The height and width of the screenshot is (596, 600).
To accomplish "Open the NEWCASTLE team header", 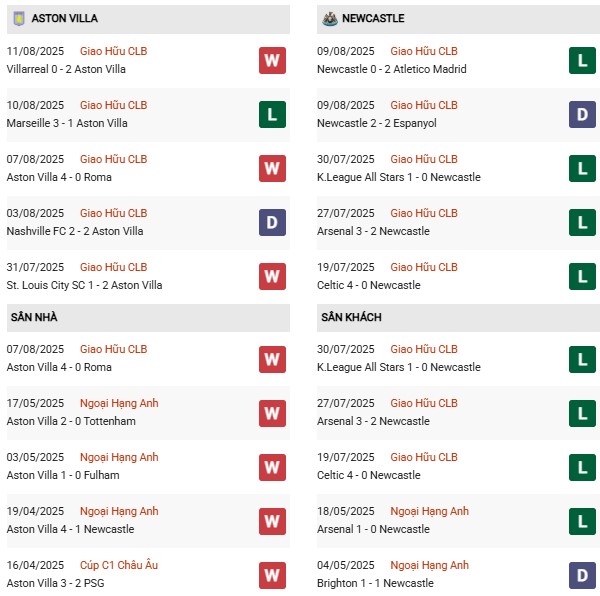I will coord(374,18).
